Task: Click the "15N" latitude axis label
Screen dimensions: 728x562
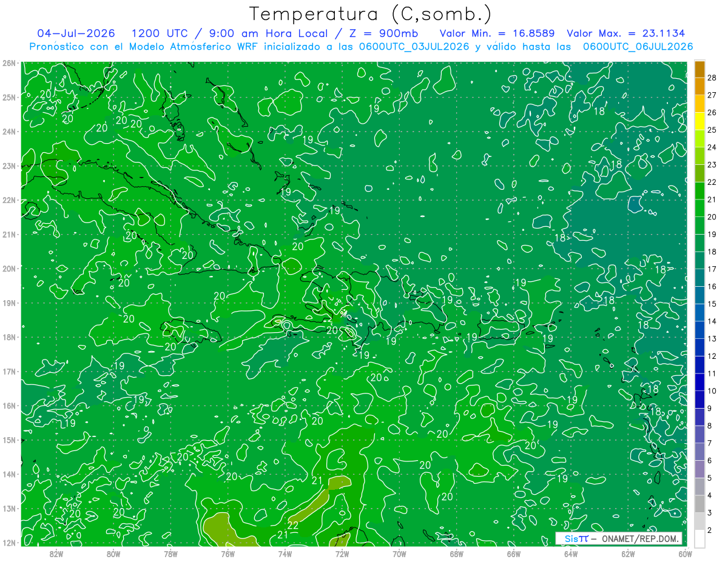Action: coord(8,440)
